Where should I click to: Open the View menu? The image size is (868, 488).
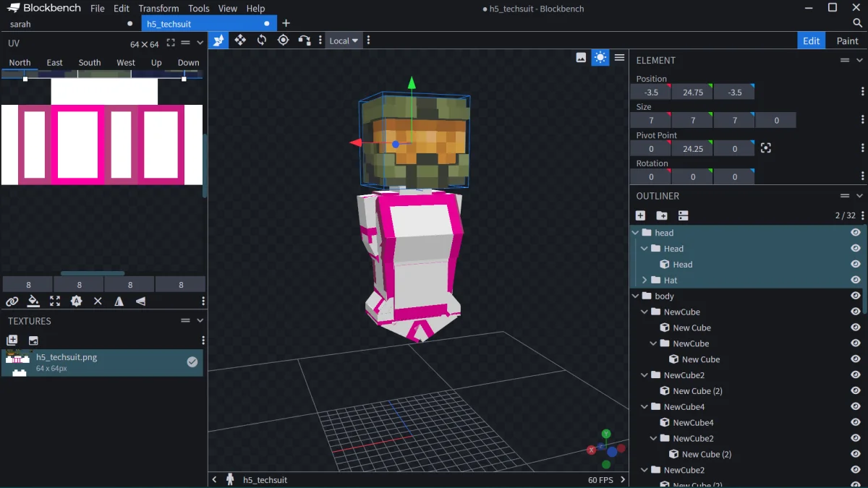(228, 9)
